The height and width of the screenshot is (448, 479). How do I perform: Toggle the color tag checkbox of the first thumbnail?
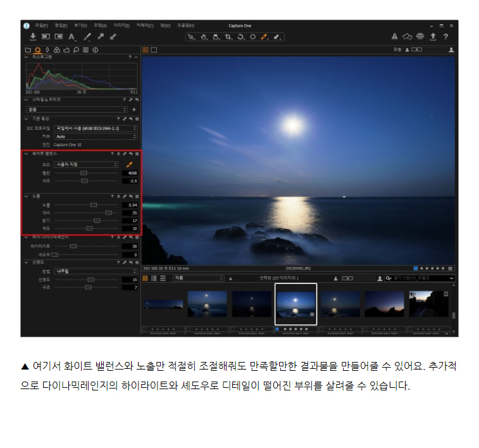[144, 329]
